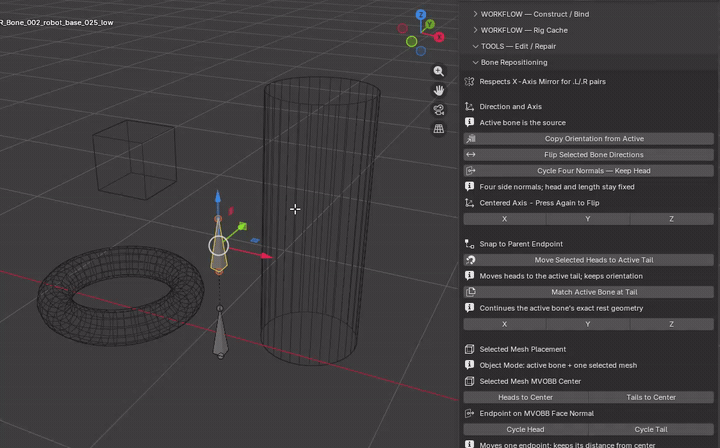Click Flip Selected Bone Directions
Screen dimensions: 720x448
click(589, 155)
